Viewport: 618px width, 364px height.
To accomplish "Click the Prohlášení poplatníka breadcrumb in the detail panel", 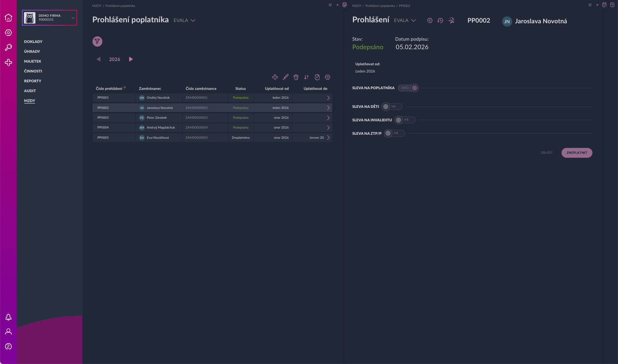I will pyautogui.click(x=380, y=6).
